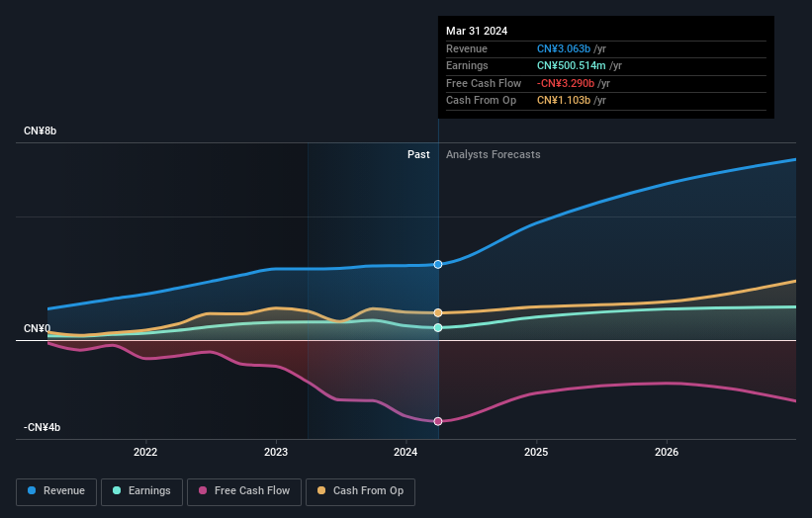Click the Past label

(x=418, y=154)
